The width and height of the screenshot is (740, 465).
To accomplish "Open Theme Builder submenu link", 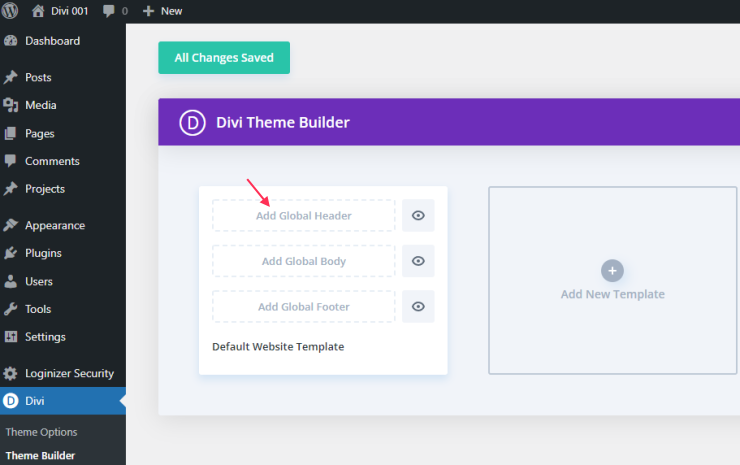I will (x=40, y=456).
